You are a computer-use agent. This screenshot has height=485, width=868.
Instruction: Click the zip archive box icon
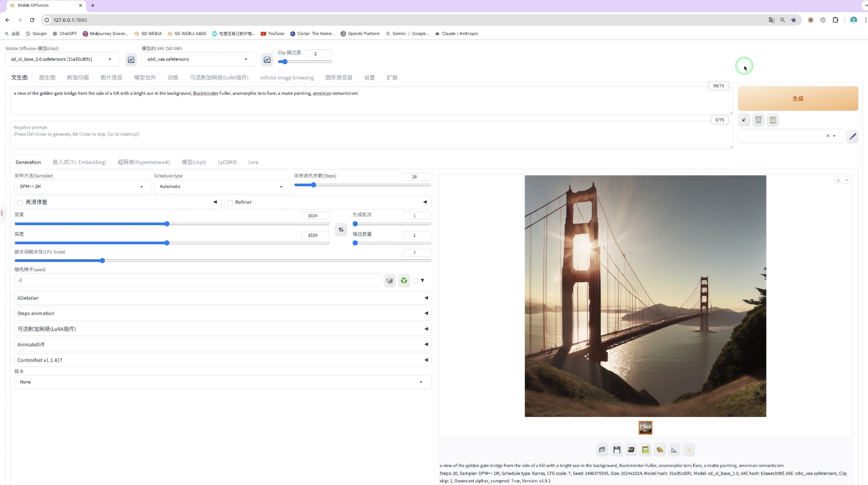coord(631,450)
